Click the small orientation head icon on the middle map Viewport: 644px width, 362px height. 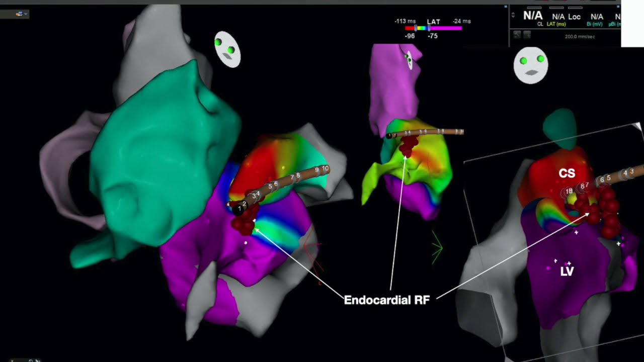click(x=409, y=60)
